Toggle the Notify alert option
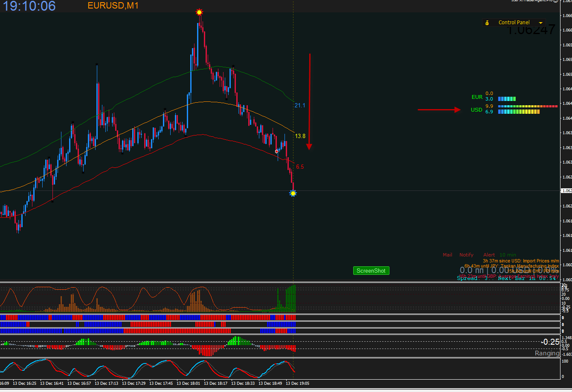 click(466, 255)
